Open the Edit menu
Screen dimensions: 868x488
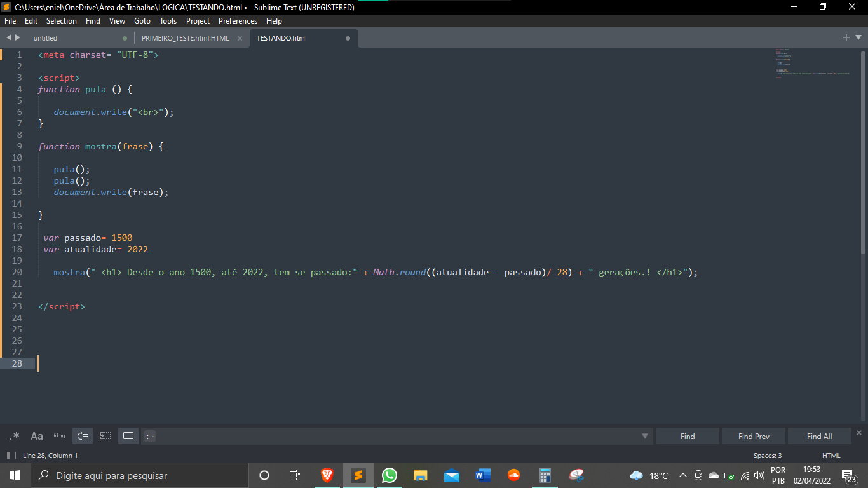point(31,21)
